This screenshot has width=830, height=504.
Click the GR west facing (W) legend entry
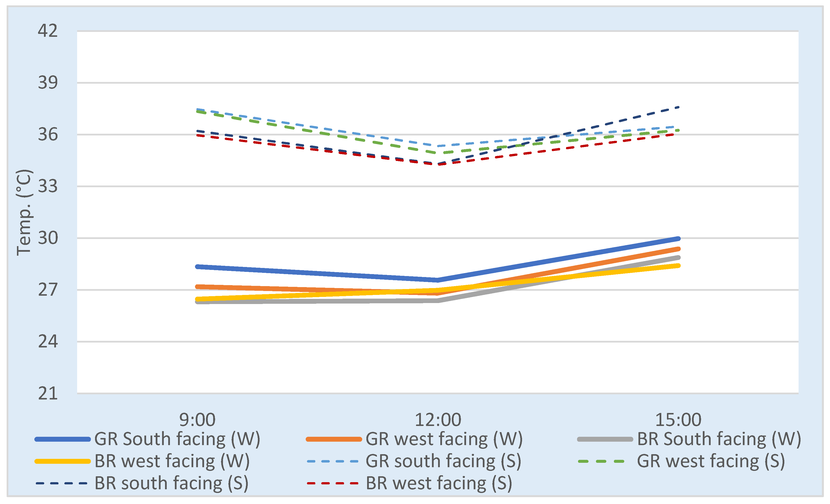point(444,439)
